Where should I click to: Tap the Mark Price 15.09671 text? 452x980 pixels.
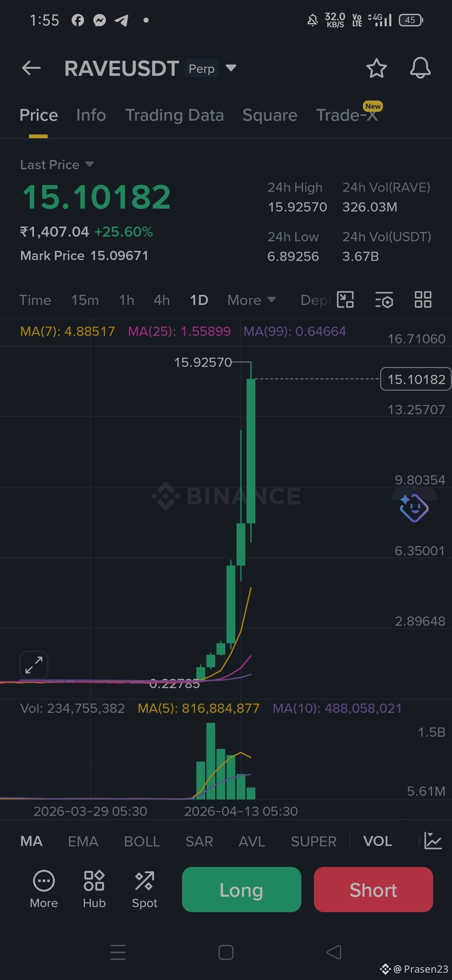(84, 255)
